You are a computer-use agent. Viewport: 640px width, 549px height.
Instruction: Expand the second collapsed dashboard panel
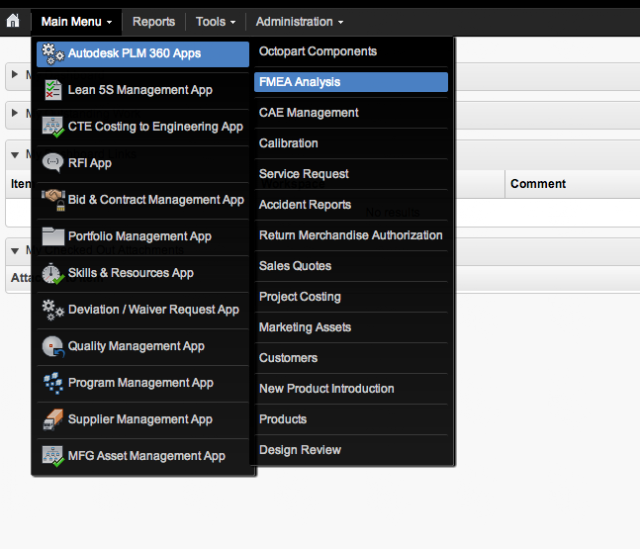pos(15,113)
